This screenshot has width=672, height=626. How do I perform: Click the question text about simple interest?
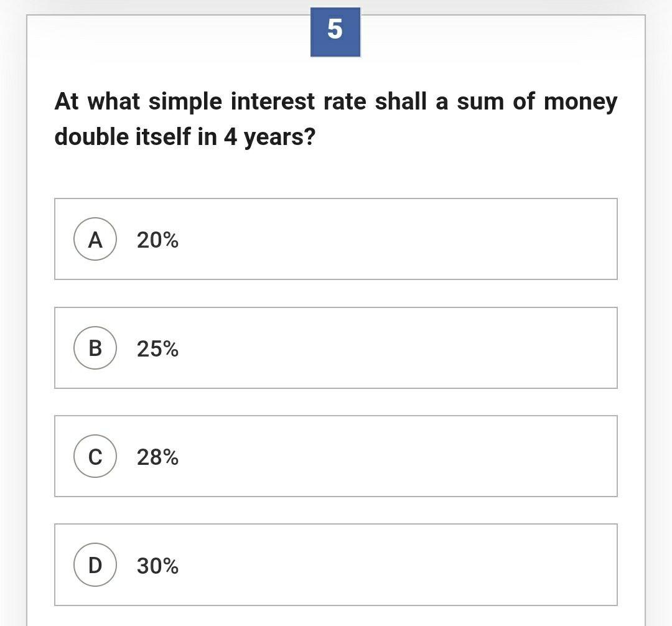pyautogui.click(x=336, y=118)
